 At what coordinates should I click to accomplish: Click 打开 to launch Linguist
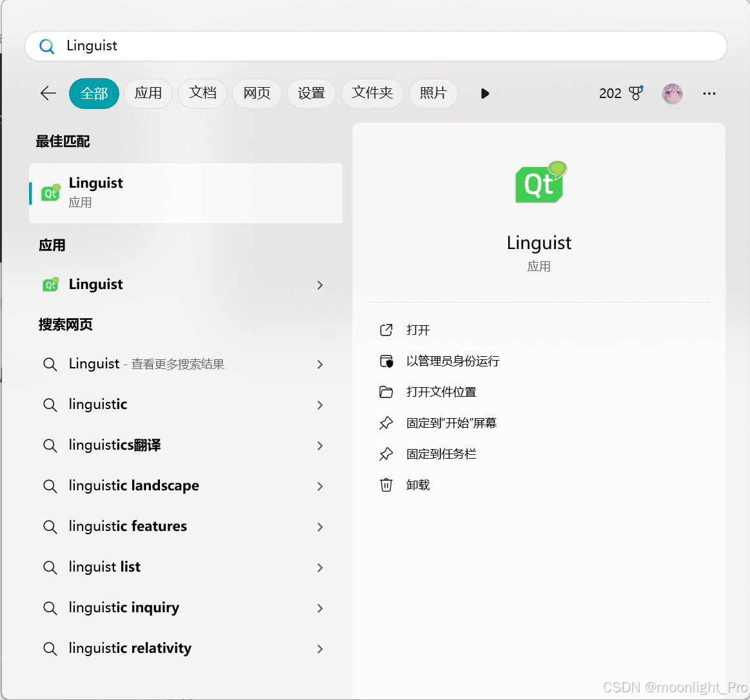tap(418, 330)
